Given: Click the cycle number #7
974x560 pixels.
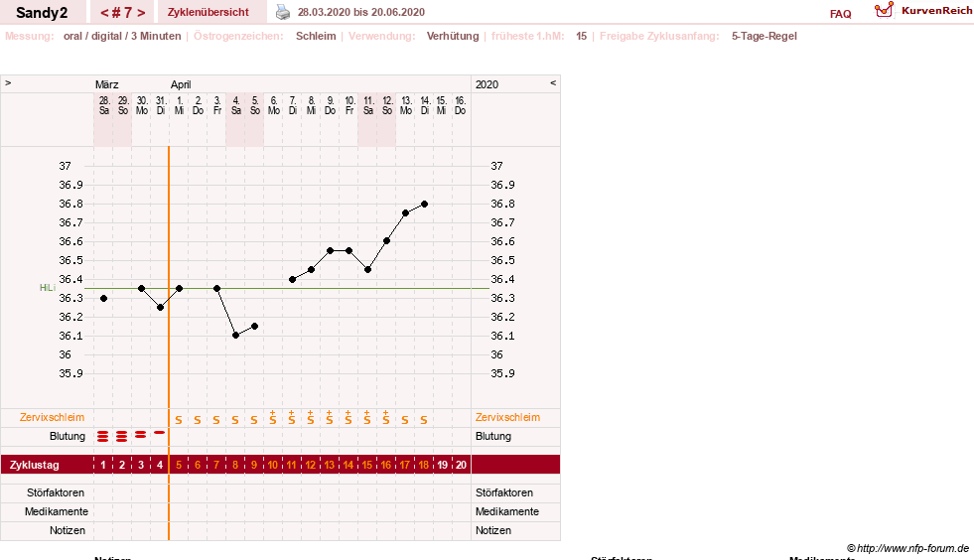Looking at the screenshot, I should pyautogui.click(x=122, y=13).
